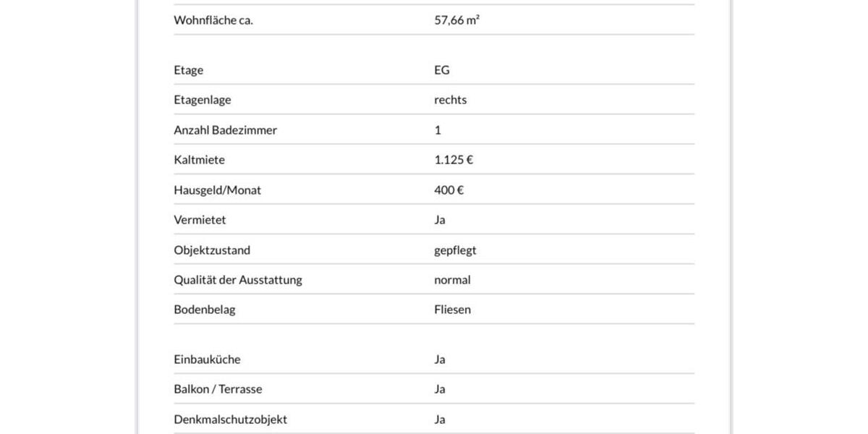Select the 57,66 m² value
This screenshot has height=434, width=868.
tap(456, 20)
